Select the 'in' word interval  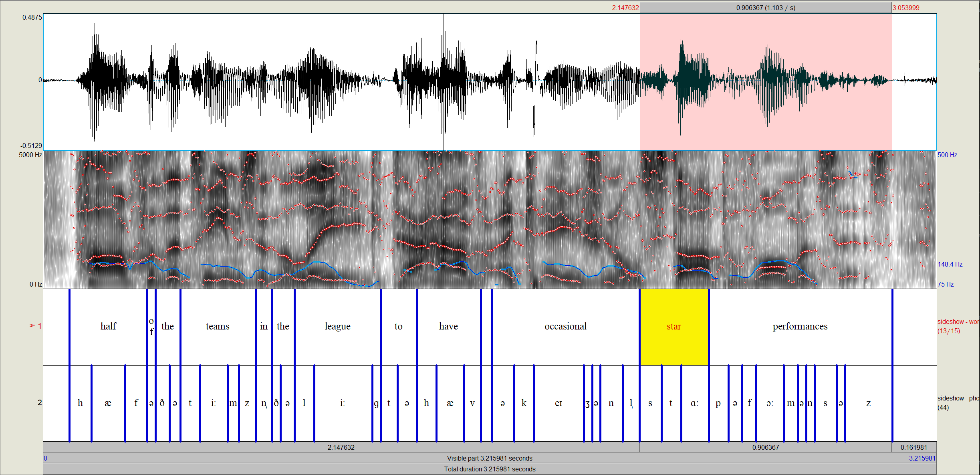[x=264, y=327]
